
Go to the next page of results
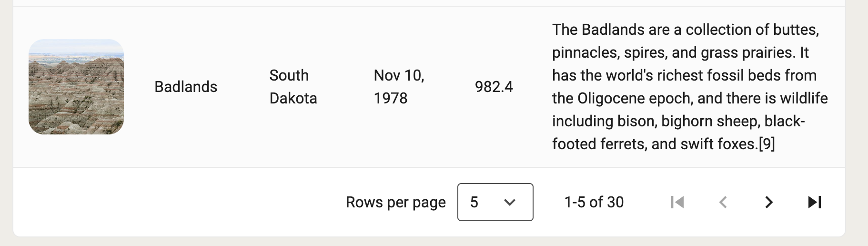(768, 202)
